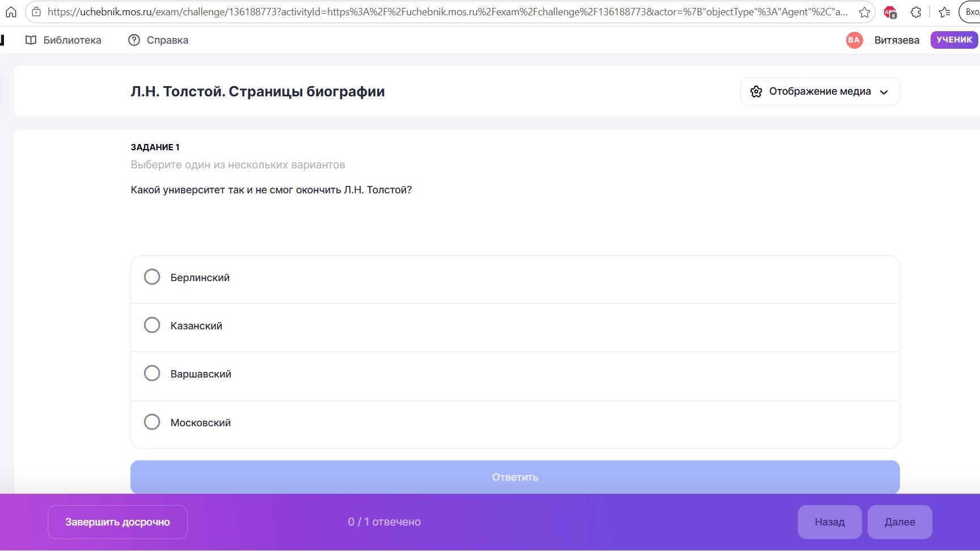Click the gear icon next to Отображение медиа

[x=756, y=92]
